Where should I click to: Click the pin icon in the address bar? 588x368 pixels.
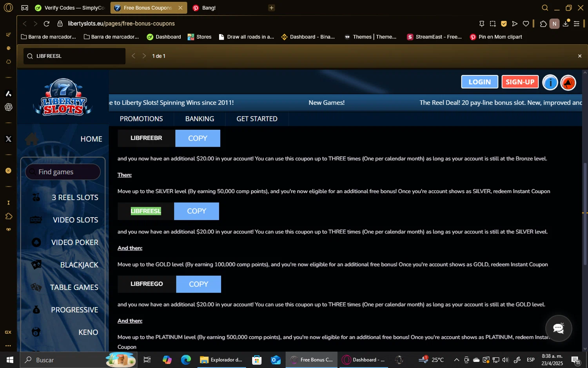[482, 24]
